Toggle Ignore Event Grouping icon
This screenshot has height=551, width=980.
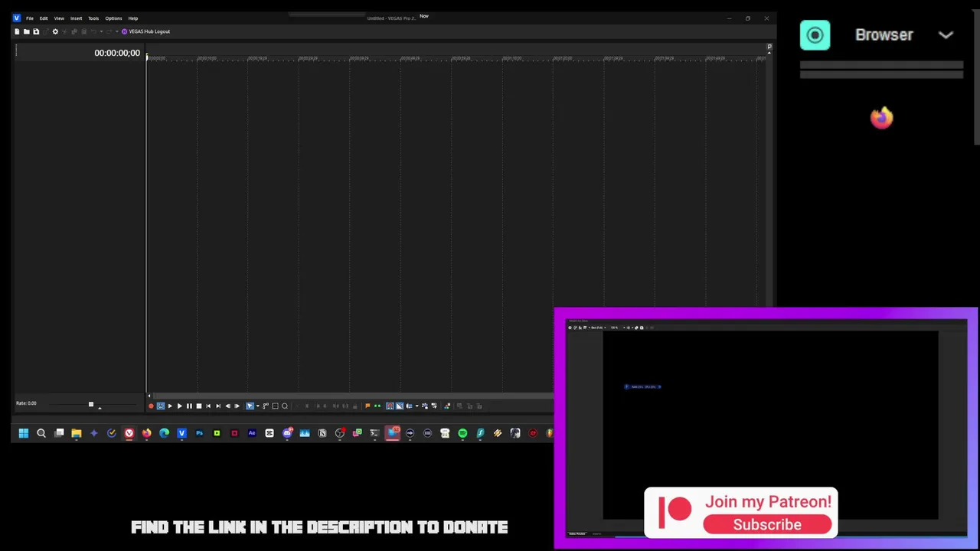434,406
